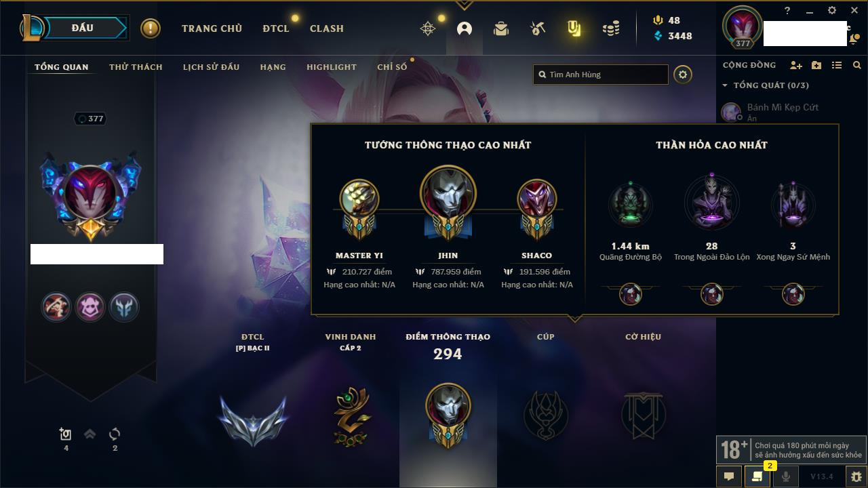
Task: Open the champion search settings gear
Action: (x=683, y=75)
